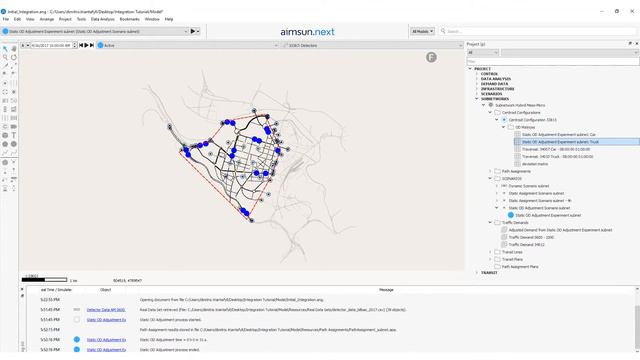Open the Active view mode dropdown
This screenshot has width=640, height=360.
click(x=188, y=45)
